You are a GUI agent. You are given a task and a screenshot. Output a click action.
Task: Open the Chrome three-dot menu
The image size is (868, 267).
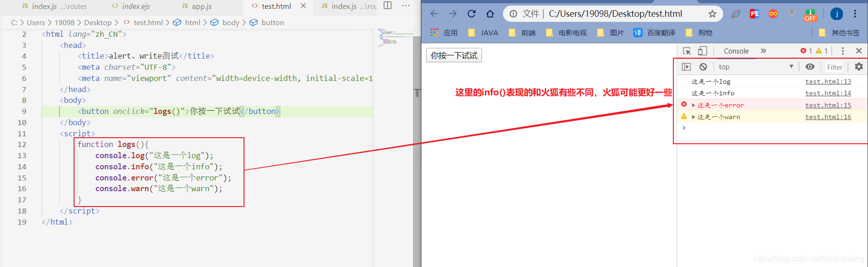pos(855,14)
